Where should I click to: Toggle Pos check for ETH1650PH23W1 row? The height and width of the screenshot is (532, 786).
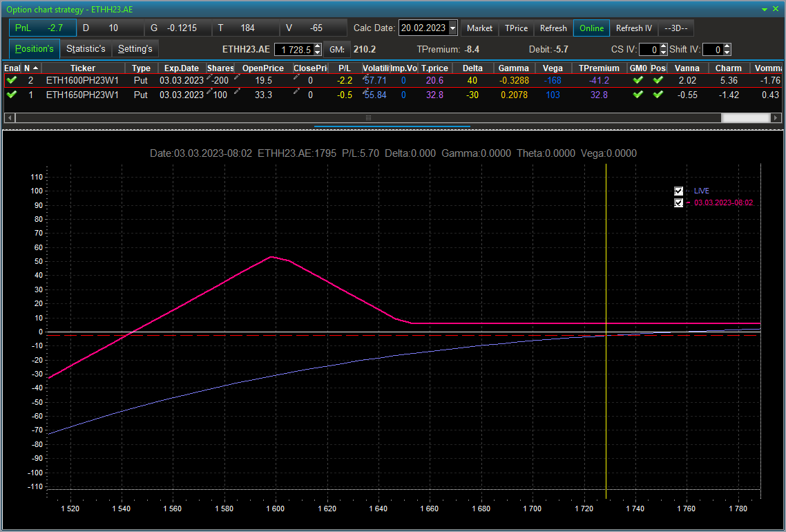tap(658, 94)
